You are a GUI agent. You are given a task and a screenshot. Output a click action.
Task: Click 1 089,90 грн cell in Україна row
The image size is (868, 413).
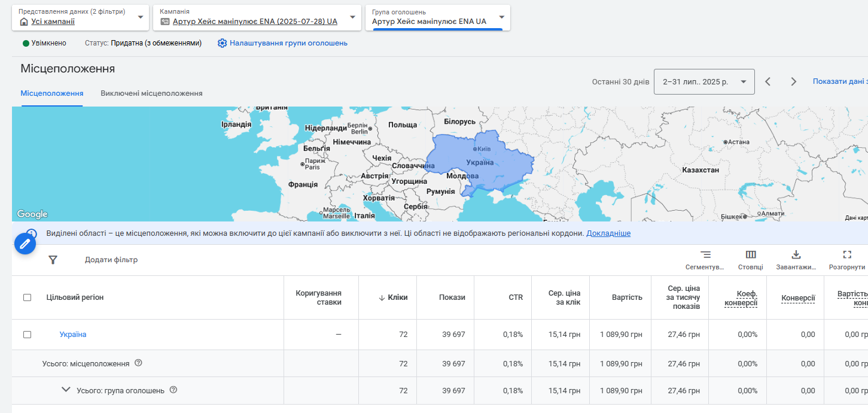621,335
